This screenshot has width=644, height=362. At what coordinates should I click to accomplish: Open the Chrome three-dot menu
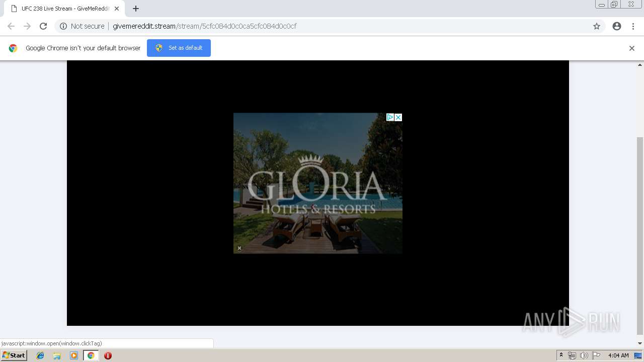pos(633,26)
